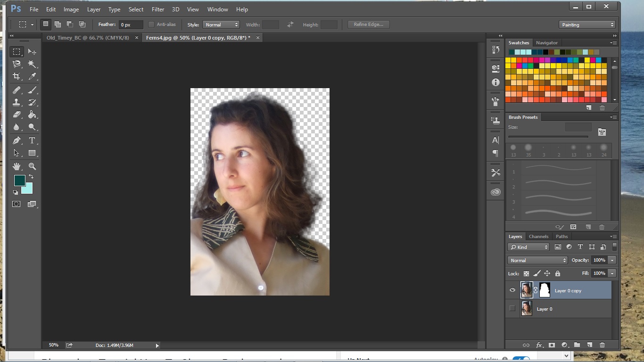
Task: Open the Filter menu
Action: click(x=157, y=9)
